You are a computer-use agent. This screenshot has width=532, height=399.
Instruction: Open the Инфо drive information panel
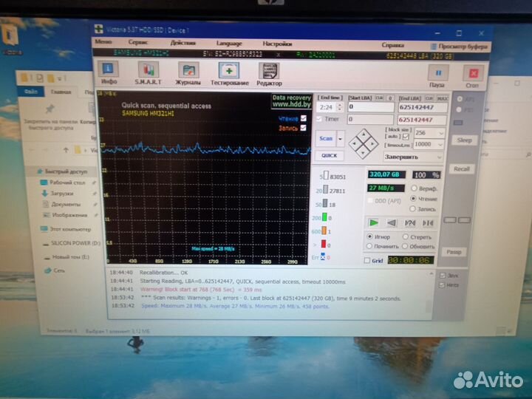pyautogui.click(x=108, y=72)
